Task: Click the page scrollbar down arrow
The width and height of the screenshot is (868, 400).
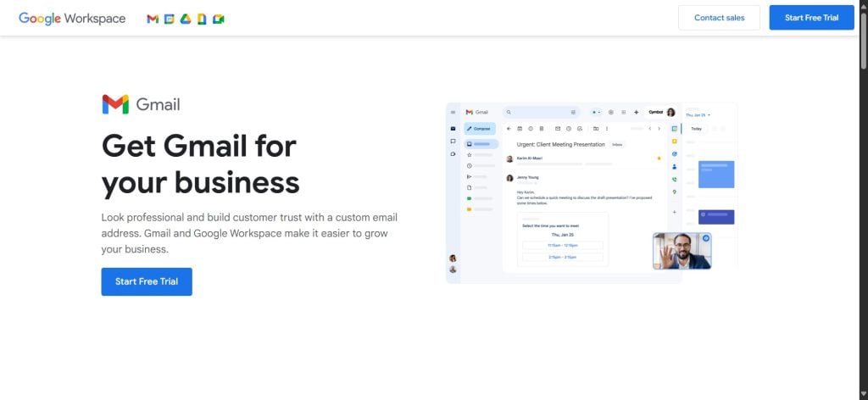Action: pos(864,395)
